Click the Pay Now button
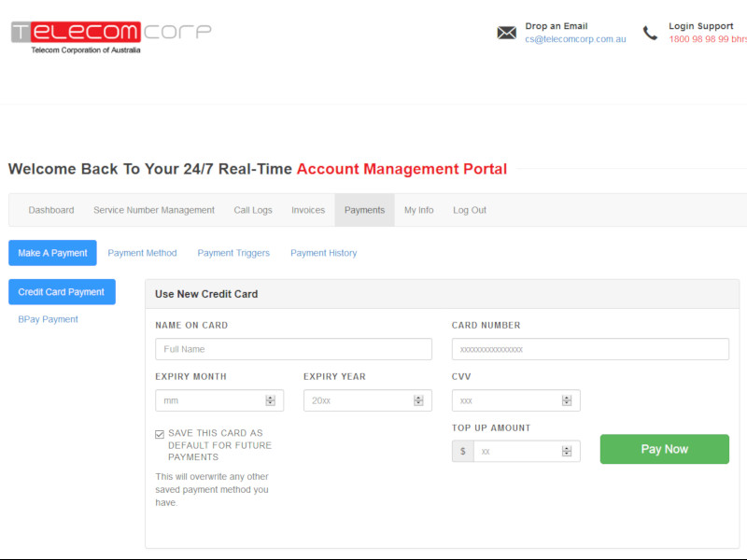Image resolution: width=747 pixels, height=560 pixels. coord(664,449)
